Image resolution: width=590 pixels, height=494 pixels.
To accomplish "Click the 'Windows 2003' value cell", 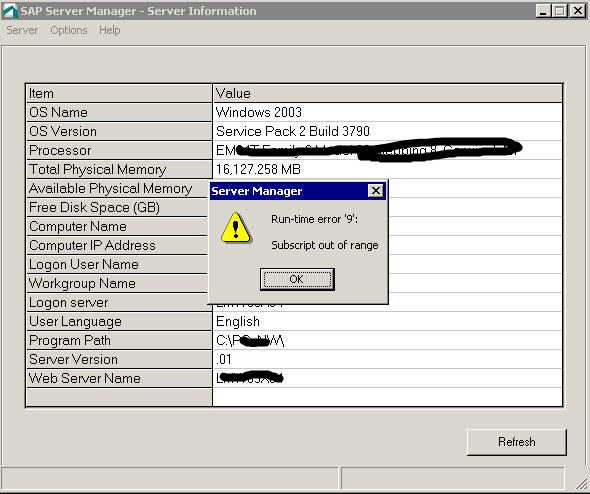I will pyautogui.click(x=388, y=112).
